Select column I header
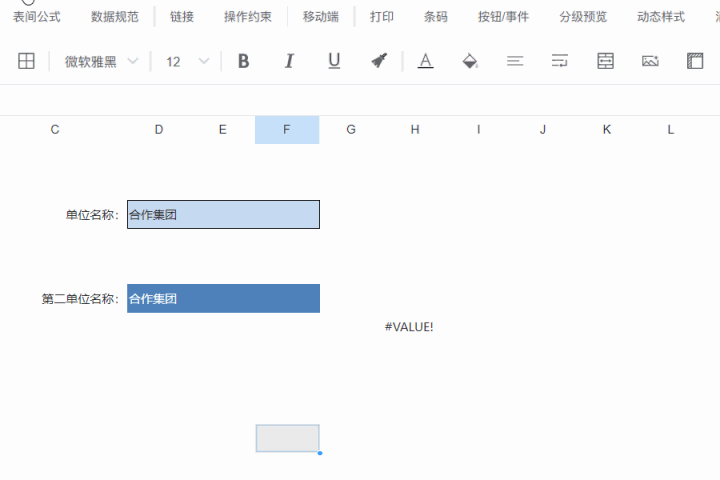Screen dimensions: 720x480 coord(478,130)
